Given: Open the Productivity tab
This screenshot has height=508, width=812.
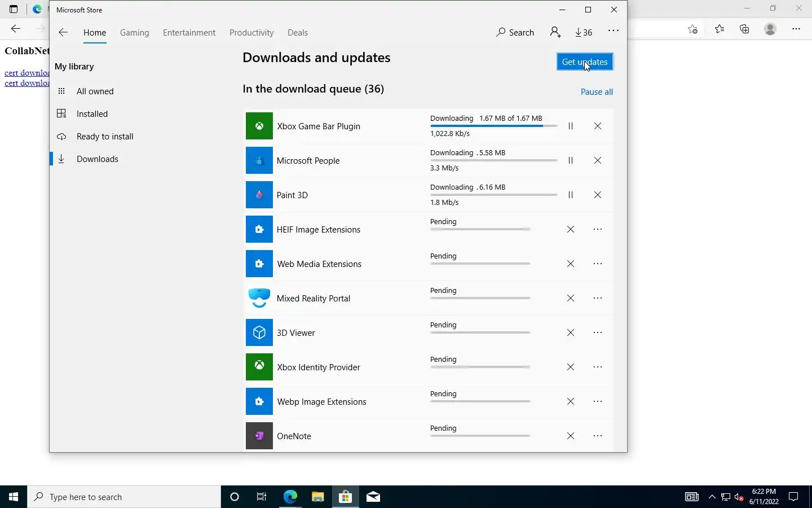Looking at the screenshot, I should point(251,33).
